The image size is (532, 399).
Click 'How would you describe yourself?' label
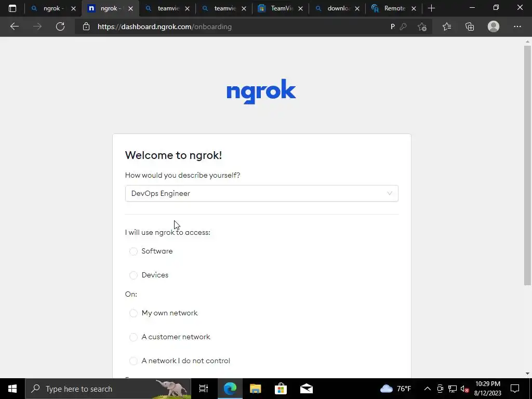click(x=182, y=176)
